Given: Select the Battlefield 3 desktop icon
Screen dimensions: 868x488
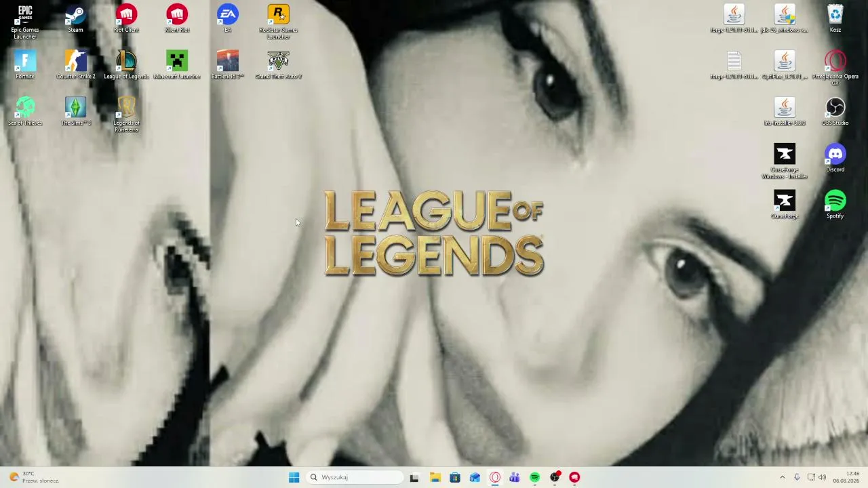Looking at the screenshot, I should [x=228, y=65].
